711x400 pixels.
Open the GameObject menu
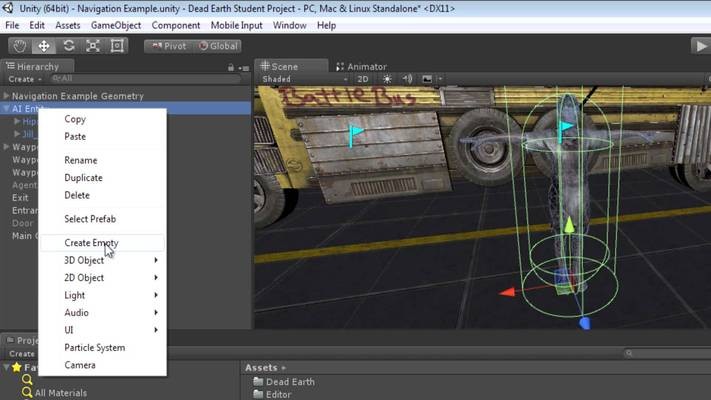tap(115, 25)
